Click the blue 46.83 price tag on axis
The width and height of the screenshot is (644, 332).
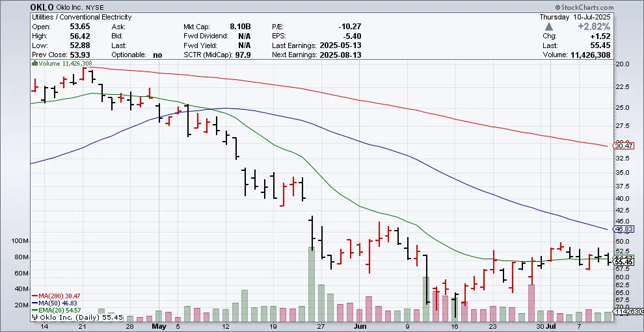pyautogui.click(x=623, y=229)
